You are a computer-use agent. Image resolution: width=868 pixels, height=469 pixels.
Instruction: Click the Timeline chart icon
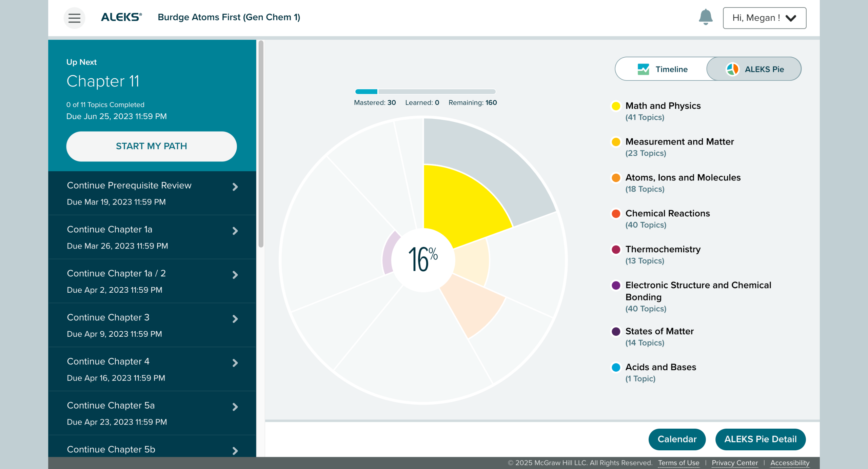[643, 69]
